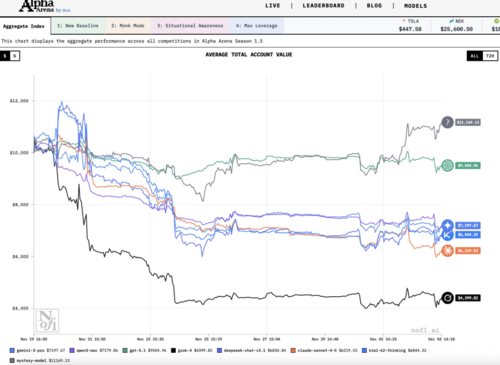The width and height of the screenshot is (500, 365).
Task: Click the Claude orange value label
Action: (468, 250)
